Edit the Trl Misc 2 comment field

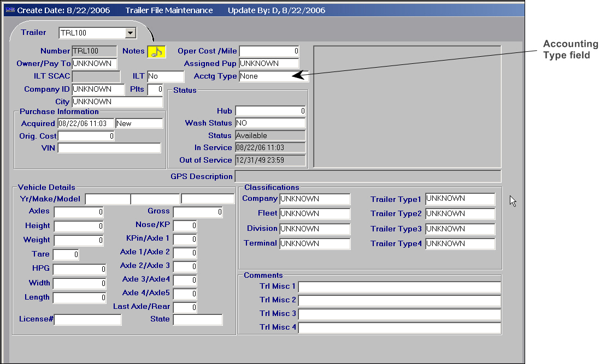(399, 301)
